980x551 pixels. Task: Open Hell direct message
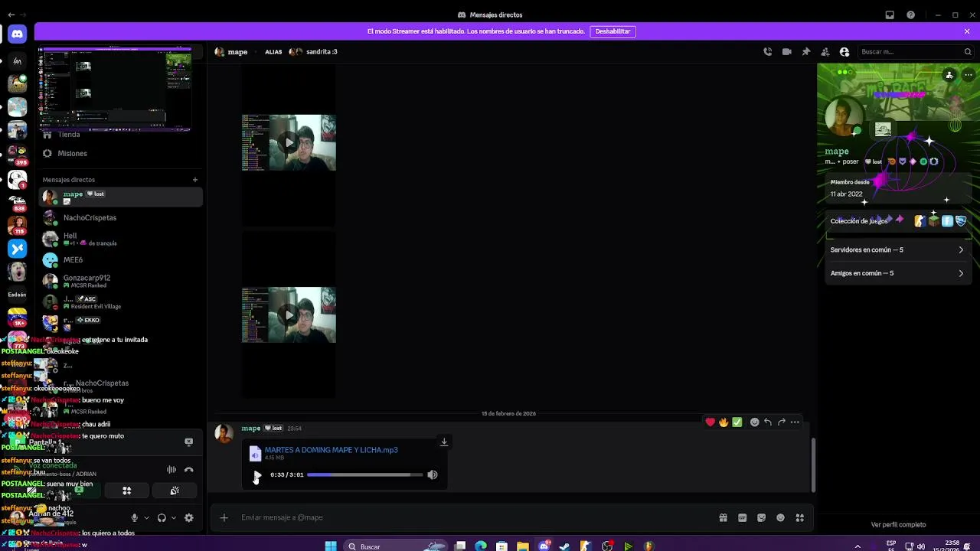[x=120, y=239]
